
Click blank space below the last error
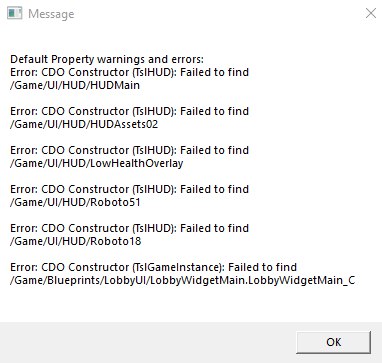[191, 304]
